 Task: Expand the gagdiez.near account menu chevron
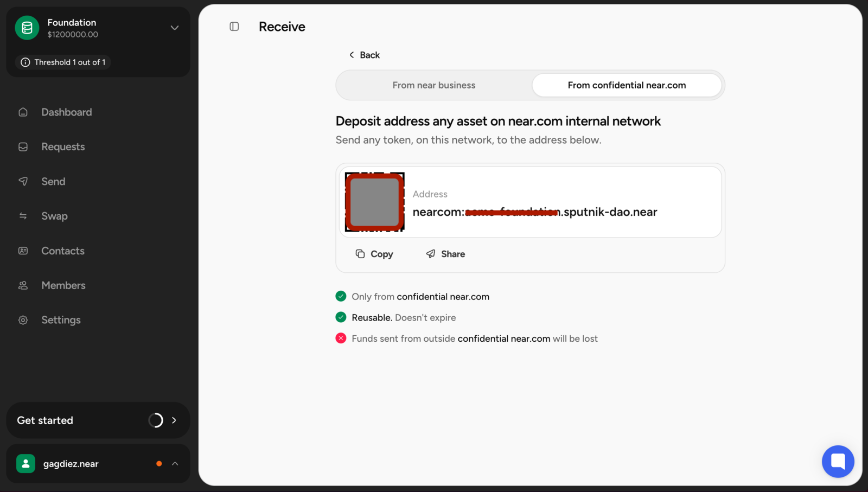[175, 464]
